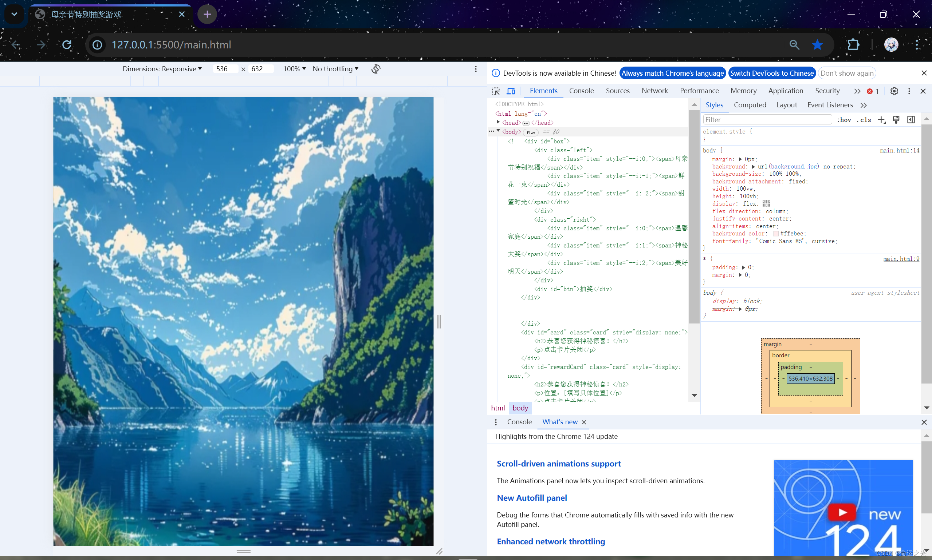Image resolution: width=932 pixels, height=560 pixels.
Task: Click the #ffebec background-color swatch
Action: point(776,234)
